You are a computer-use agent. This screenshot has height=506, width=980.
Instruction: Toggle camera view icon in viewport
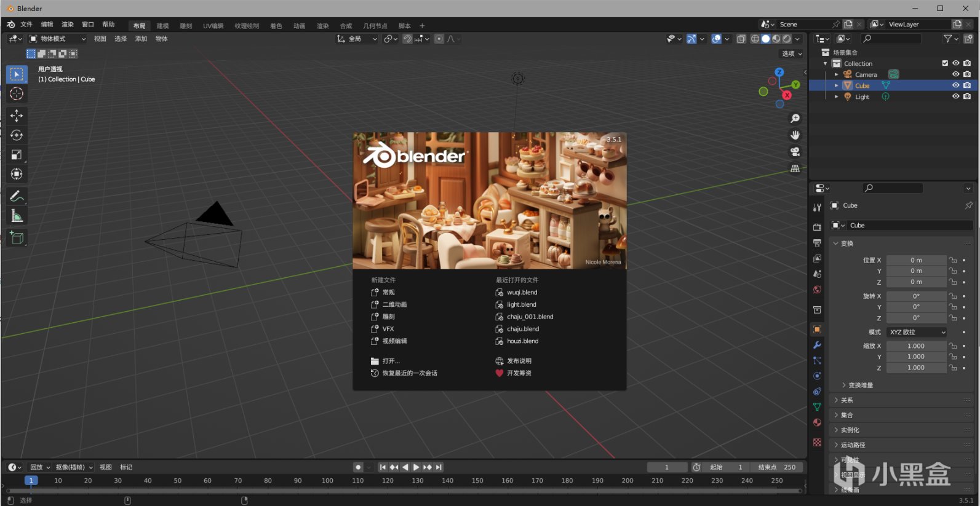pos(795,151)
